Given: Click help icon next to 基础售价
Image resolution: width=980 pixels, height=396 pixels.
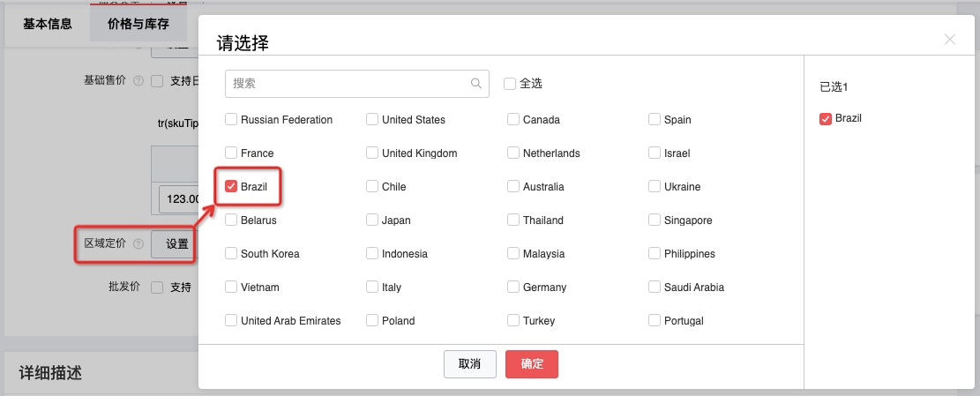Looking at the screenshot, I should pyautogui.click(x=138, y=80).
